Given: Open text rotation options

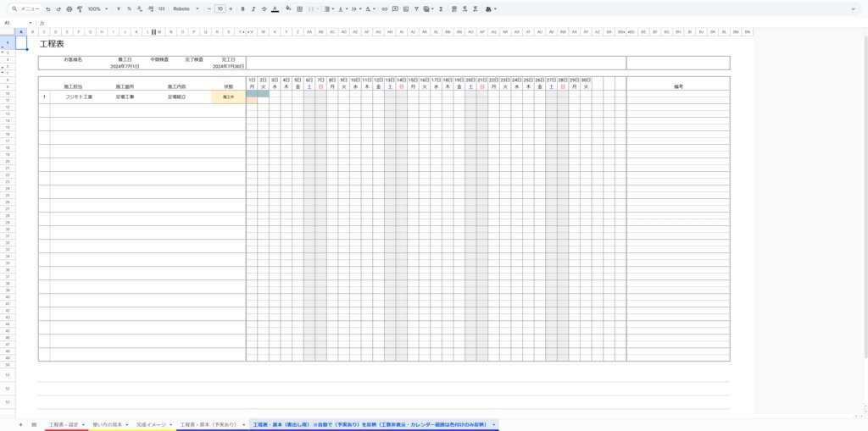Looking at the screenshot, I should pyautogui.click(x=370, y=9).
